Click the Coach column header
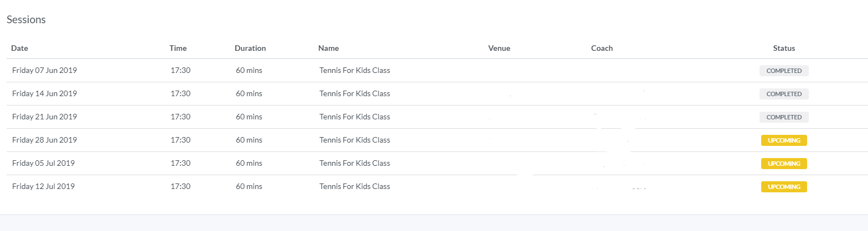Screen dimensions: 868x231 (602, 48)
